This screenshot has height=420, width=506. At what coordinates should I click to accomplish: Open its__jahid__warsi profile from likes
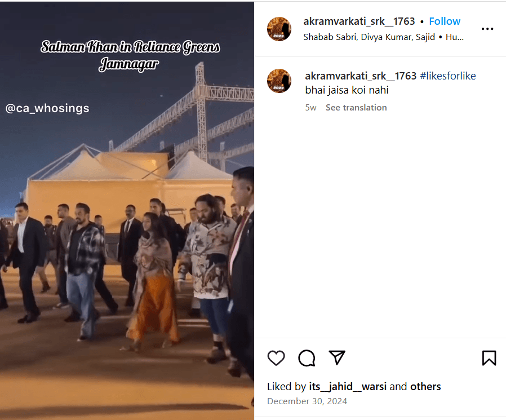(348, 386)
